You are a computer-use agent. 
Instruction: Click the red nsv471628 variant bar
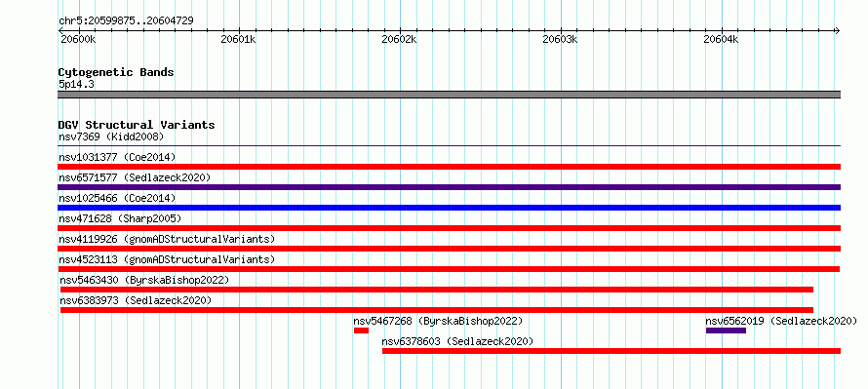click(449, 228)
